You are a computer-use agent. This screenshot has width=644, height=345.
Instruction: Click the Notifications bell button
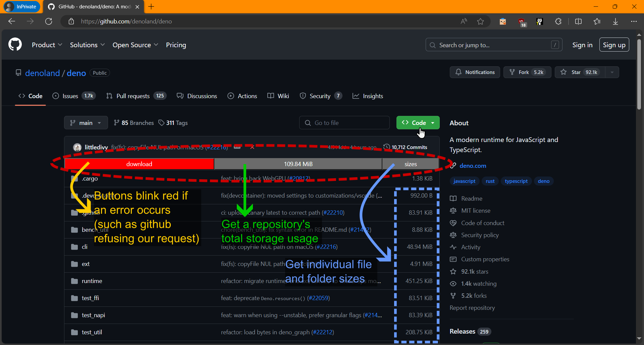[x=475, y=72]
